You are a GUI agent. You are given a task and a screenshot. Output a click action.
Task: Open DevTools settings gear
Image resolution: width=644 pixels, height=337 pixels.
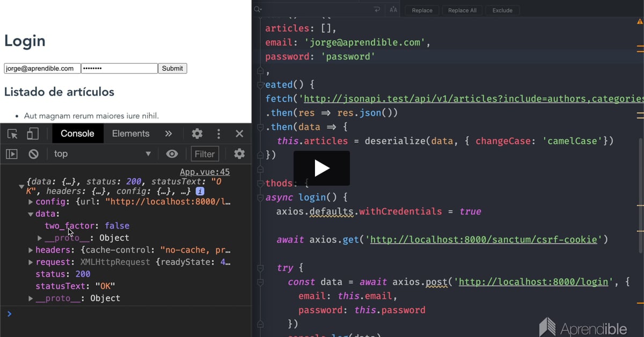(197, 134)
